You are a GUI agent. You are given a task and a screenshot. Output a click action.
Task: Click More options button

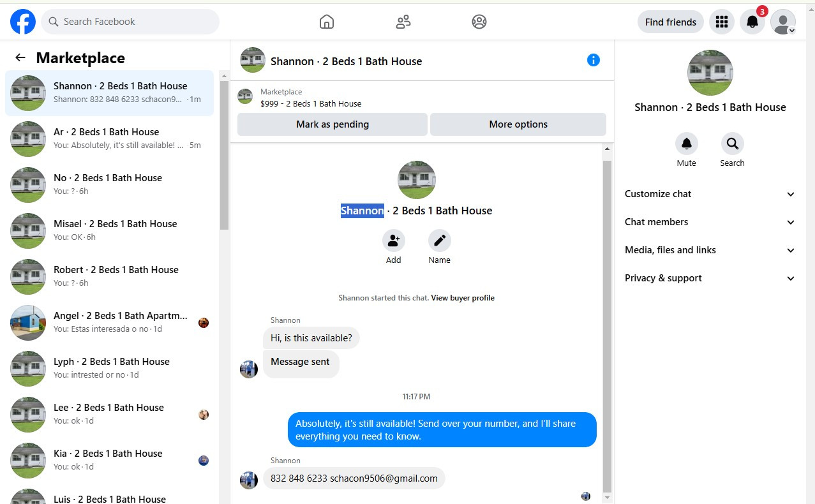click(x=518, y=124)
